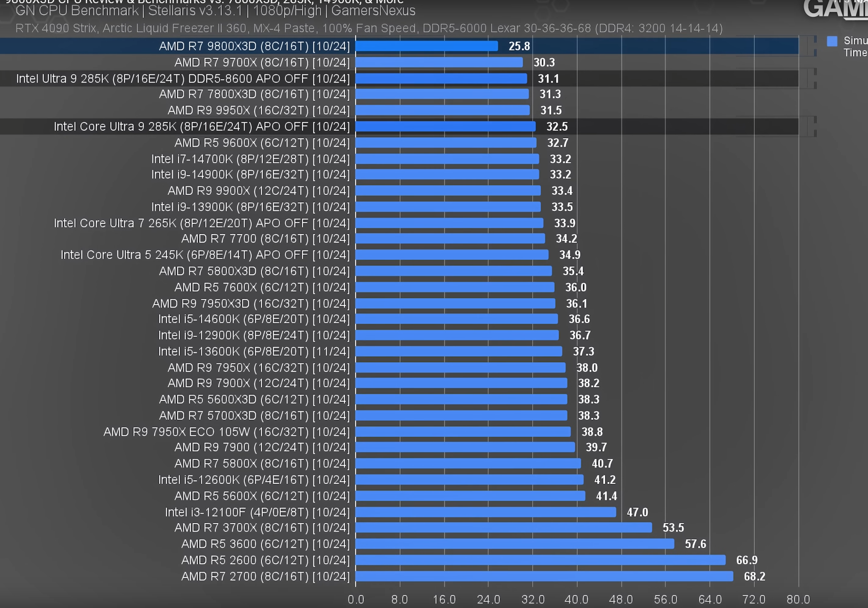Click the 'AMD R7 5700X3D (8C/16T)' label
The height and width of the screenshot is (608, 868).
254,416
